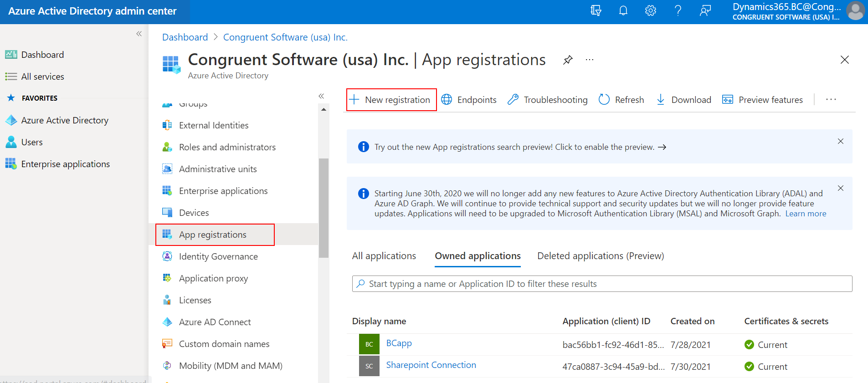Click the resource menu scroll-up arrow
868x383 pixels.
point(324,109)
